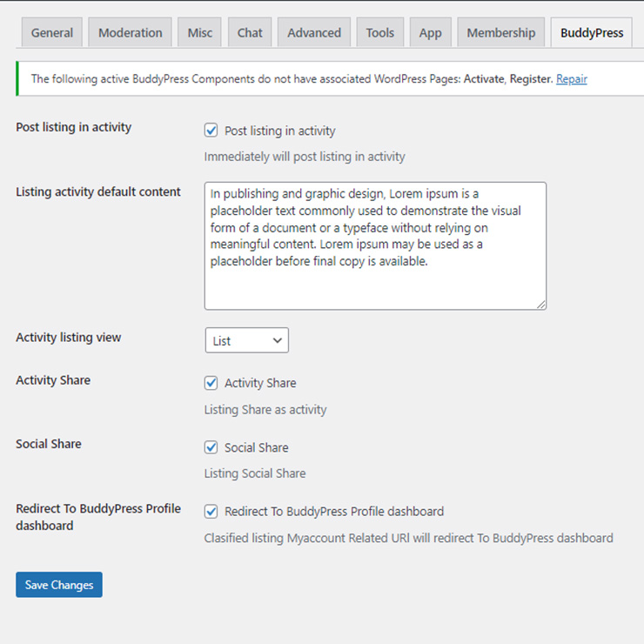Click the textarea resize handle corner
The height and width of the screenshot is (644, 644).
[541, 305]
